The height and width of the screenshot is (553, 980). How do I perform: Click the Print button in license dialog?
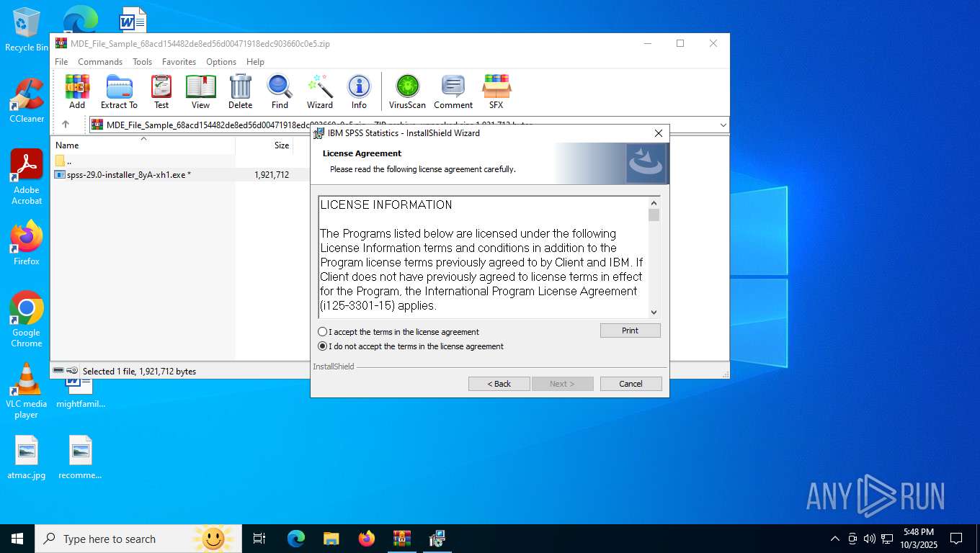pyautogui.click(x=630, y=331)
